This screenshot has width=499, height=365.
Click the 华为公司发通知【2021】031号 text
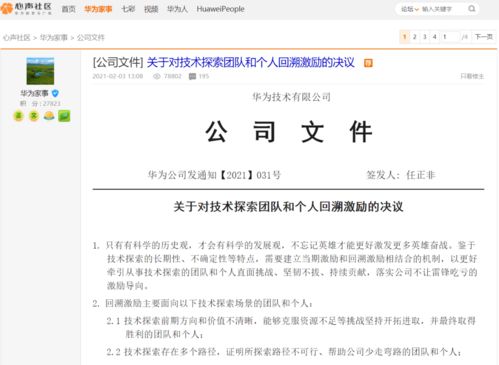(x=214, y=175)
